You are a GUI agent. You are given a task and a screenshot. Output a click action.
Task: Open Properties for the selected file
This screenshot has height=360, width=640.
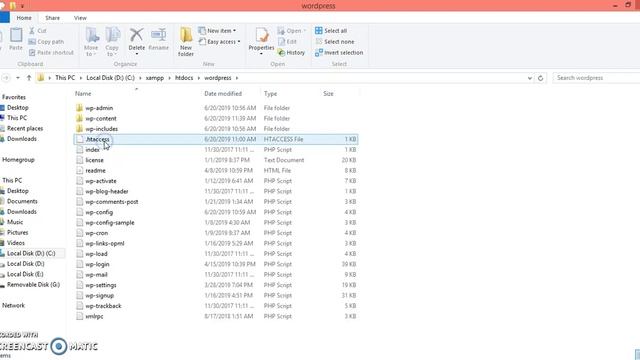point(261,42)
